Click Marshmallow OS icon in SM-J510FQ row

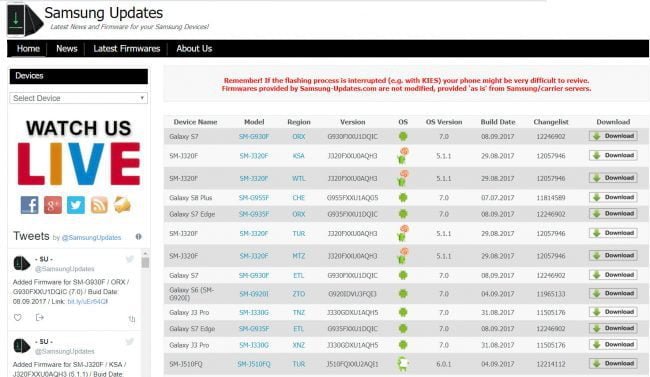pyautogui.click(x=403, y=364)
